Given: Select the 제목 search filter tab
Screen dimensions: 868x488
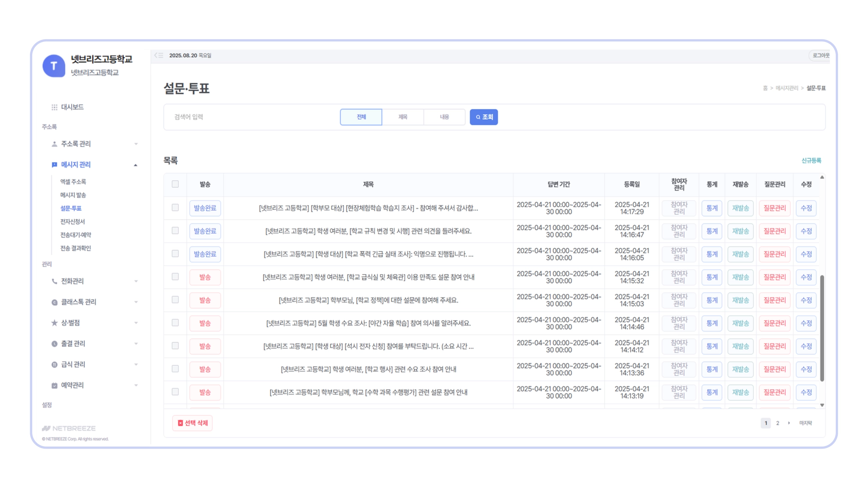Looking at the screenshot, I should [x=403, y=117].
